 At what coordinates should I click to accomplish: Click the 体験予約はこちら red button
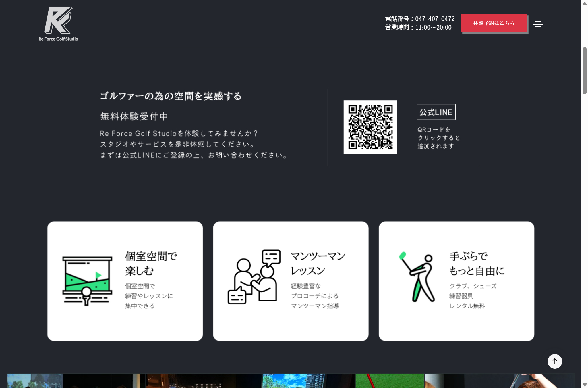494,23
